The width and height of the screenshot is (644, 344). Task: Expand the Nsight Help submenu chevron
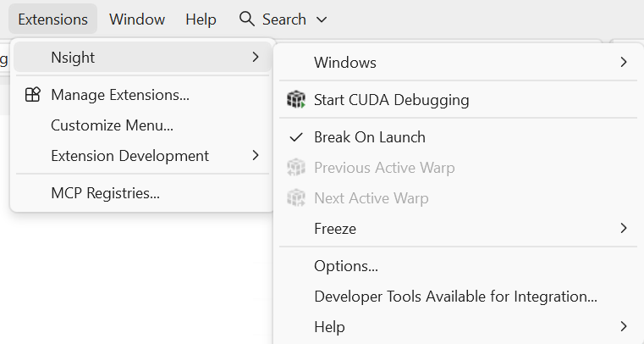point(624,326)
